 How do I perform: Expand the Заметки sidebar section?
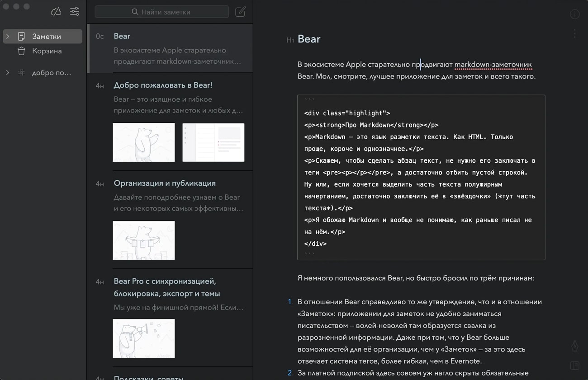8,37
